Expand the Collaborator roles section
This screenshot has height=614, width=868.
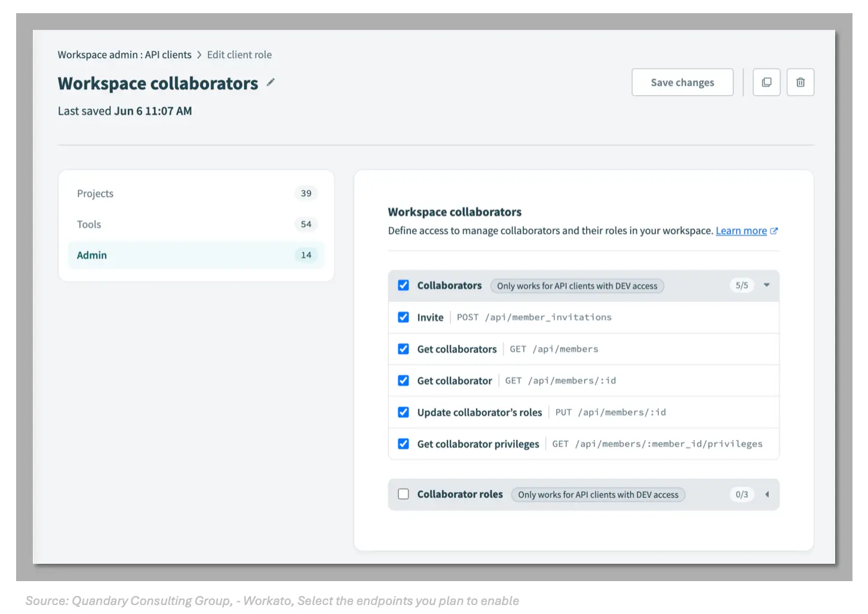[x=766, y=494]
